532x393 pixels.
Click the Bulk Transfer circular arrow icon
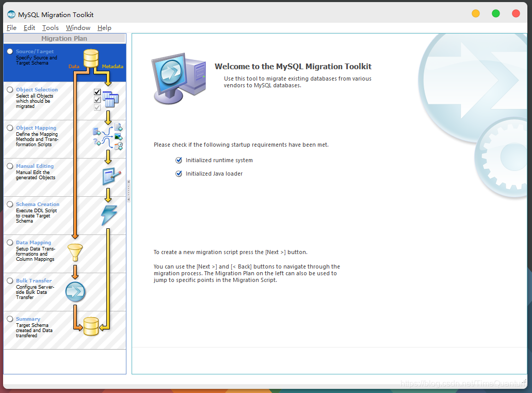coord(75,291)
